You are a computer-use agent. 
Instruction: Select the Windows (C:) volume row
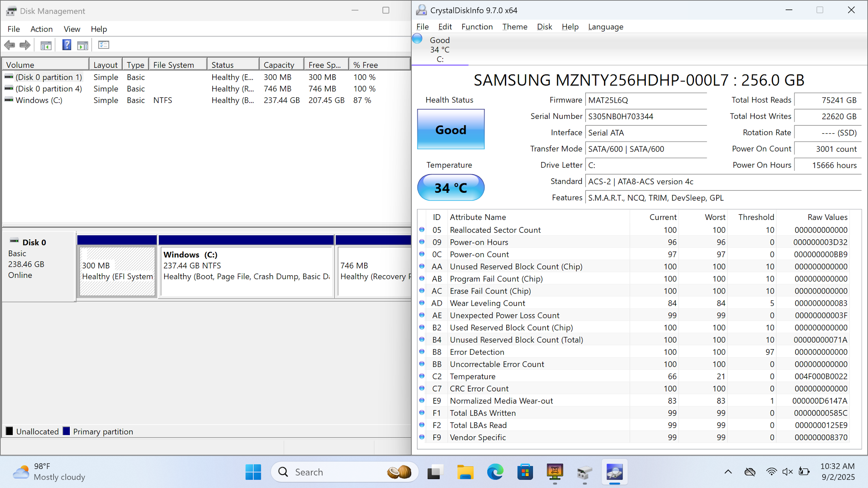[x=206, y=100]
